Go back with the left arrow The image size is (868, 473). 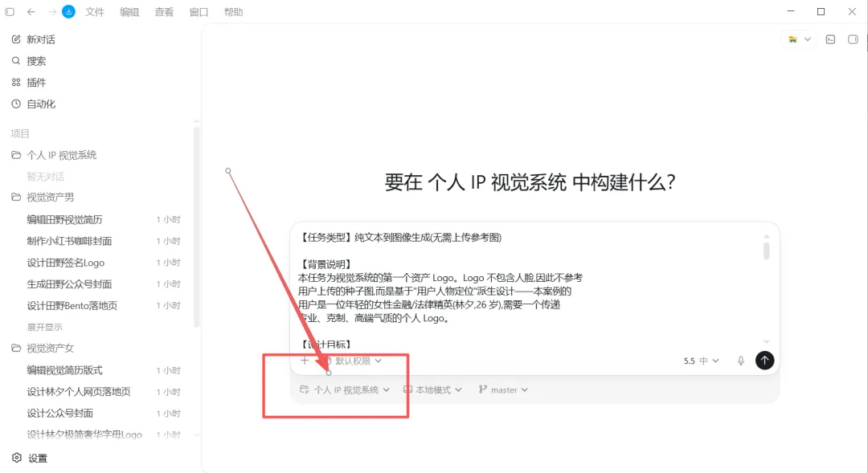pyautogui.click(x=31, y=11)
